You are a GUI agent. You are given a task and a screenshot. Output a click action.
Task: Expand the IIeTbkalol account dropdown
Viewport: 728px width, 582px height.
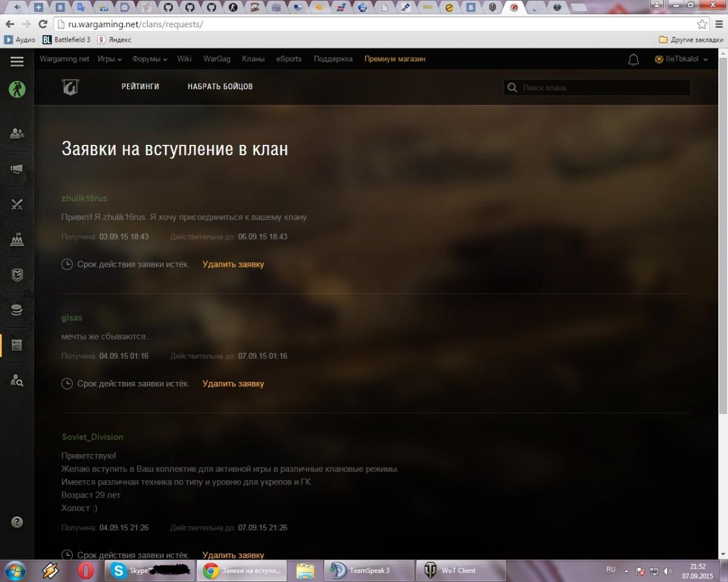point(681,59)
